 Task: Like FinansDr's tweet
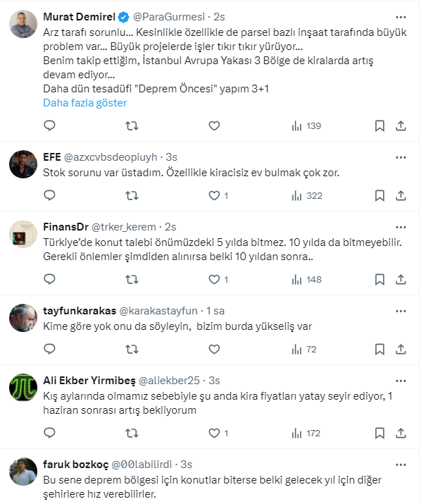click(x=215, y=280)
